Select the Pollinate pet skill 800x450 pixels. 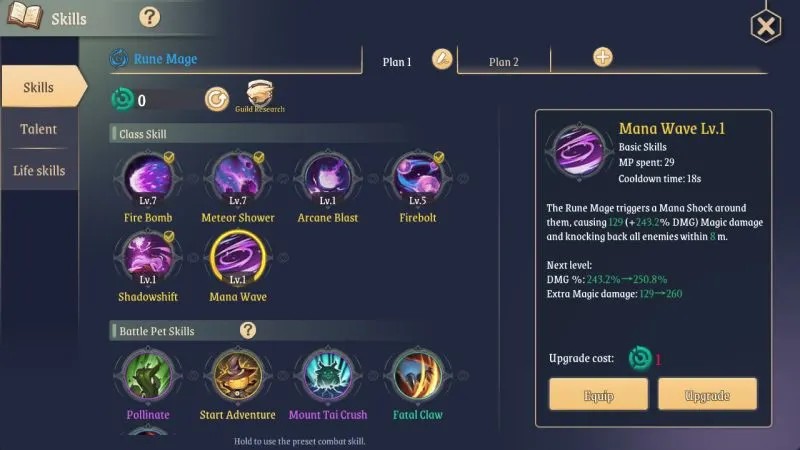click(x=148, y=375)
